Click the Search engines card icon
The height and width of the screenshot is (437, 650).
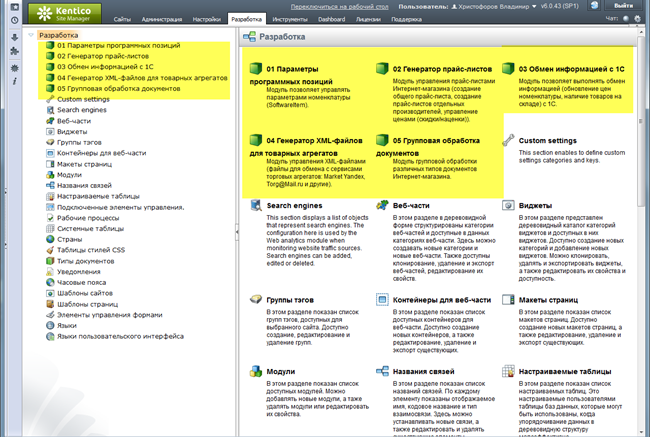pos(256,205)
